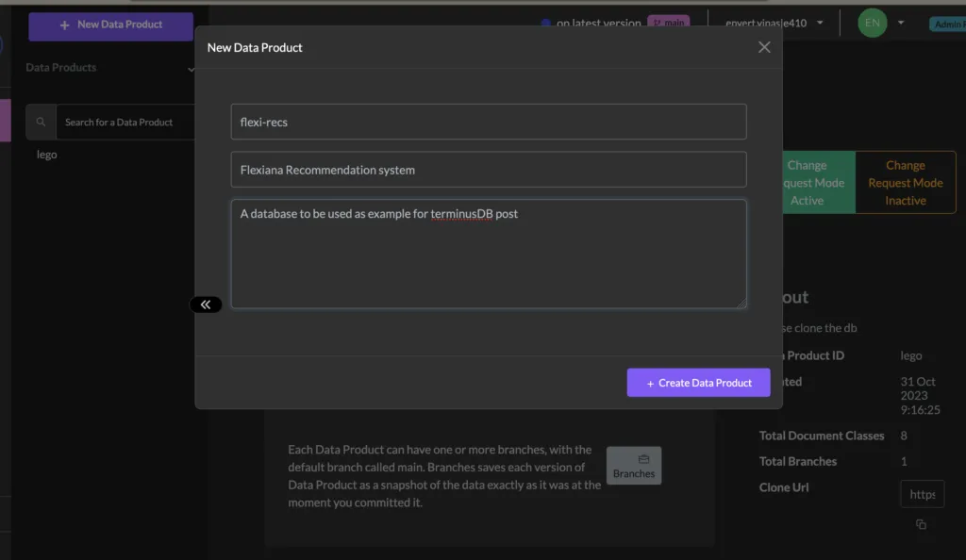The width and height of the screenshot is (966, 560).
Task: Click the Total Branches label
Action: 798,462
